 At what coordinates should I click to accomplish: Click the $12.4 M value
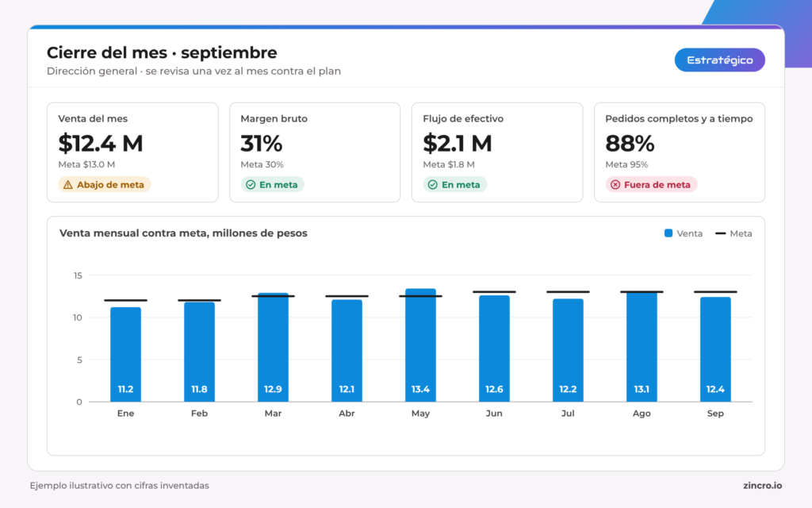pyautogui.click(x=101, y=143)
